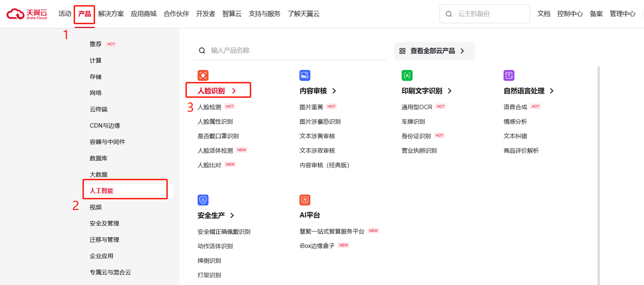Open the 活动 menu

[65, 14]
